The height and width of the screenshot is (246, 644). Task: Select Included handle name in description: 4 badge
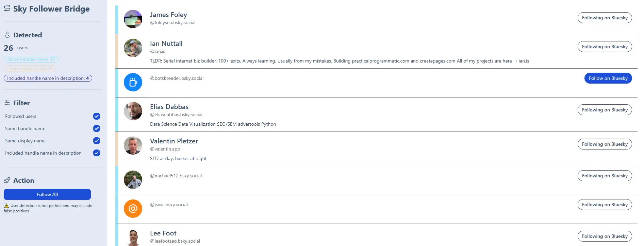click(x=48, y=78)
